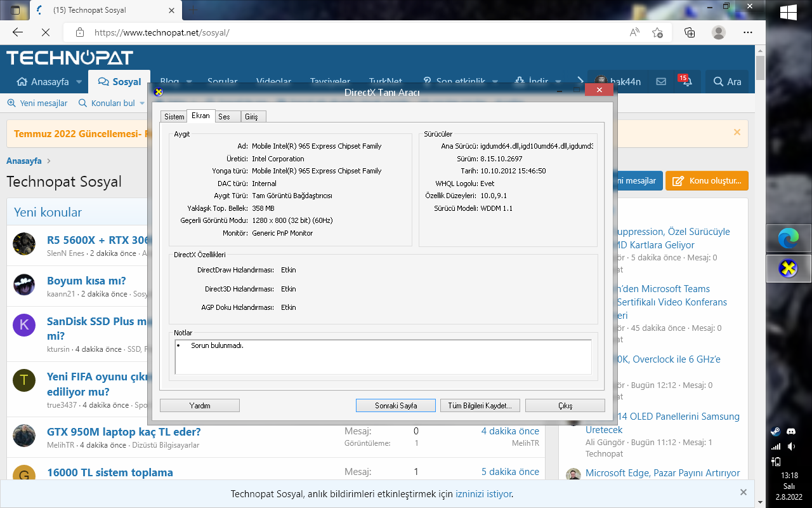The image size is (812, 508).
Task: Expand the İndir dropdown arrow
Action: click(558, 82)
